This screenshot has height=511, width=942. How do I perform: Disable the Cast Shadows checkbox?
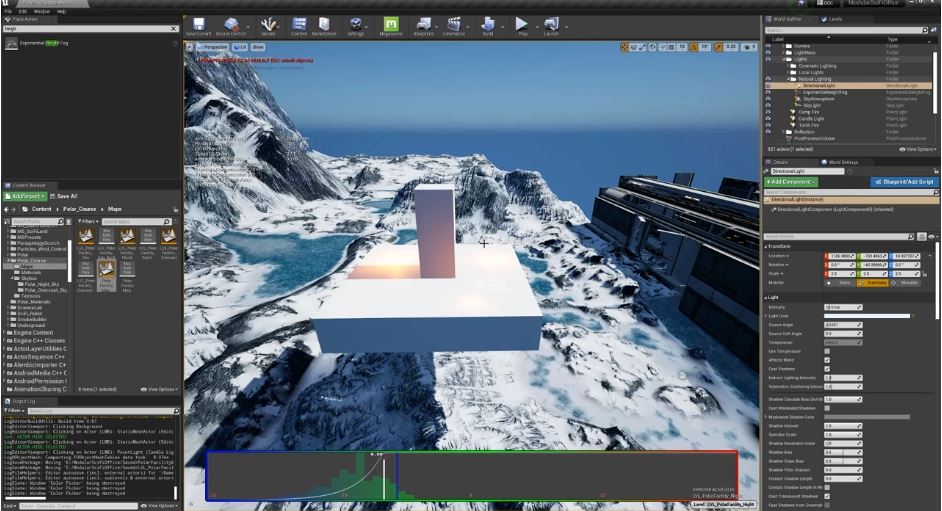[827, 369]
